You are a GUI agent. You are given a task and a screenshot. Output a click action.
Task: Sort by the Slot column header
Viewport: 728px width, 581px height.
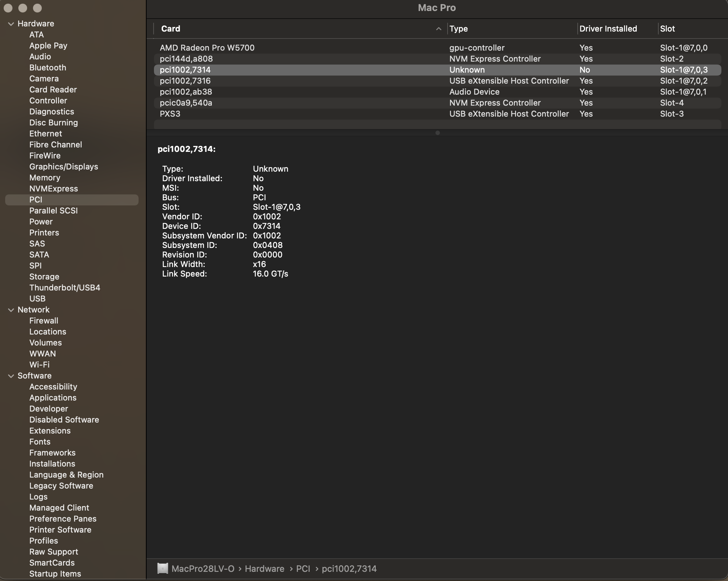tap(667, 29)
